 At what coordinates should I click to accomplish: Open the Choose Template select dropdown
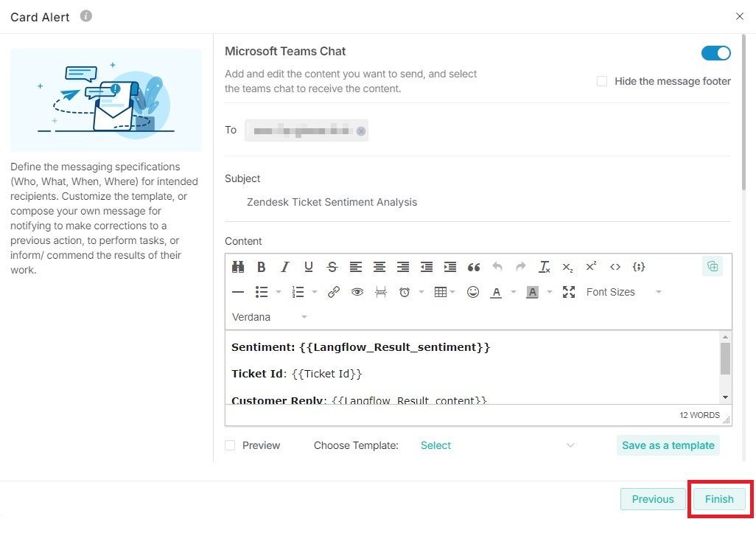[497, 445]
